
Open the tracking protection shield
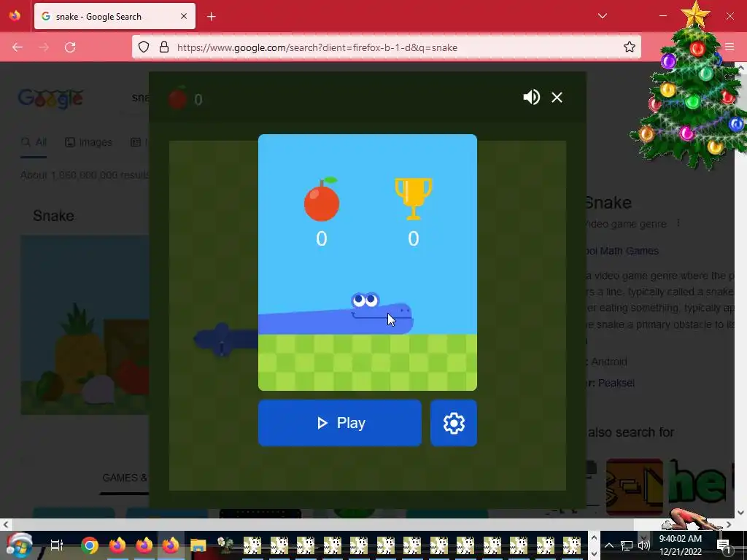tap(144, 47)
